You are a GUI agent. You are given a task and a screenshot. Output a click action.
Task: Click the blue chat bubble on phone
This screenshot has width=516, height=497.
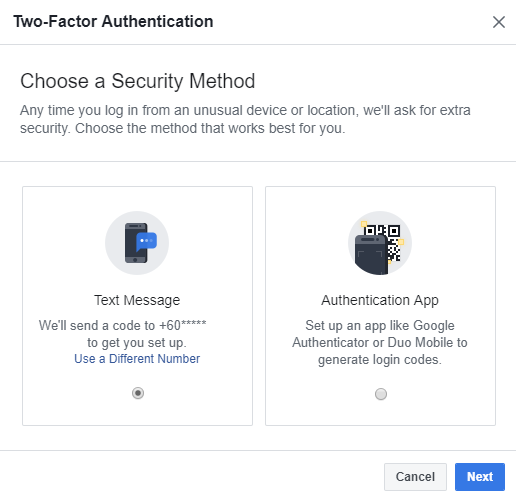146,241
